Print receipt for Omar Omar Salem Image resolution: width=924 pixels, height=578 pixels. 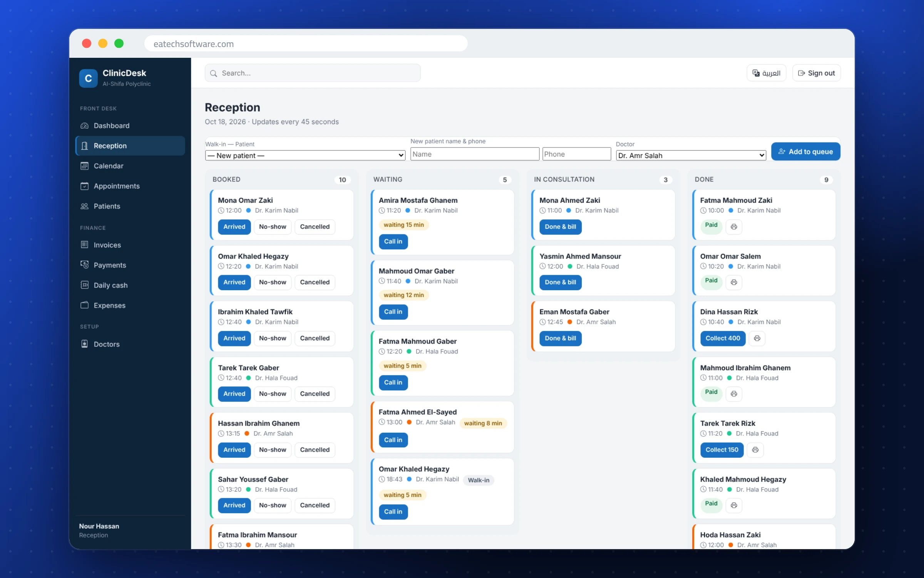click(x=734, y=282)
